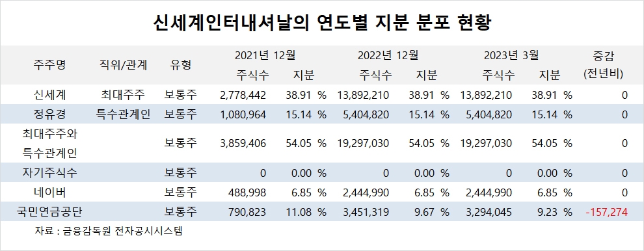This screenshot has height=251, width=644.
Task: Click the 3,294,045 share count cell
Action: 487,212
